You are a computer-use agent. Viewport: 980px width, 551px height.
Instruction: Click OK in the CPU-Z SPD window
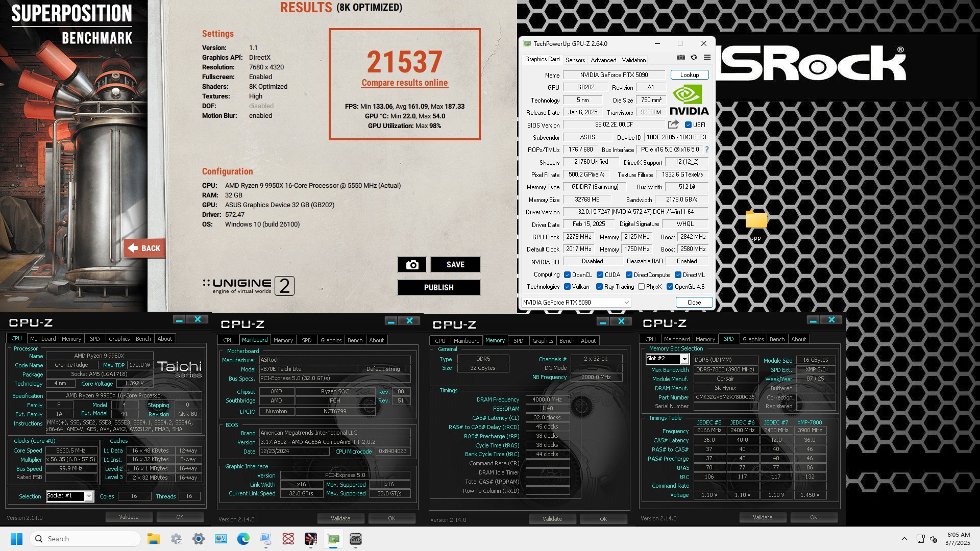click(x=814, y=517)
